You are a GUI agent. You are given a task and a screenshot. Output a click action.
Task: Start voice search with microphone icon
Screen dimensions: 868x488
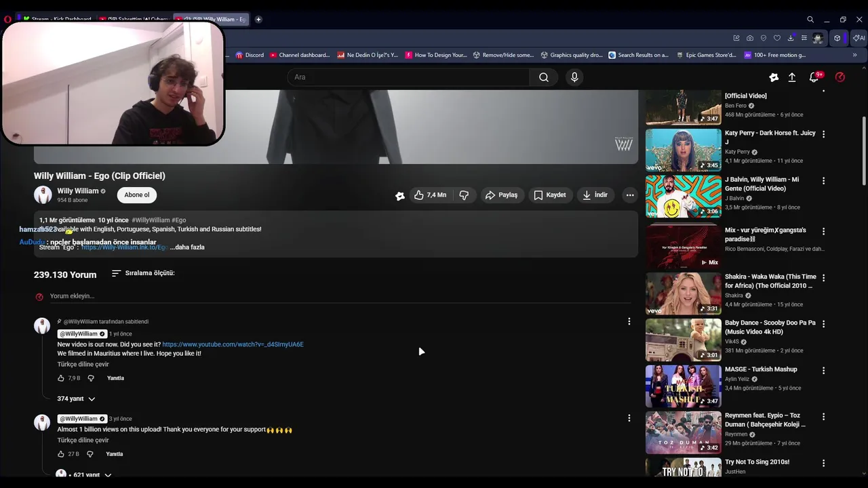click(x=574, y=77)
